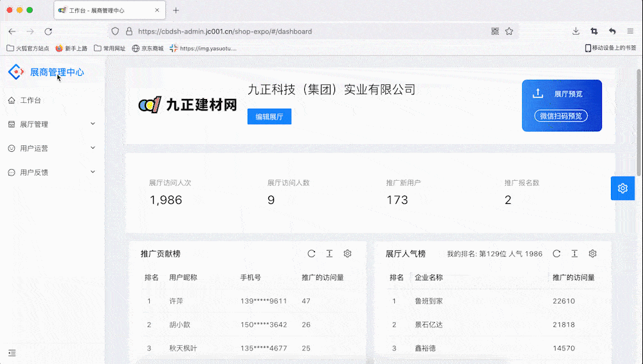
Task: Expand the 用户反馈 sidebar submenu
Action: coord(51,172)
